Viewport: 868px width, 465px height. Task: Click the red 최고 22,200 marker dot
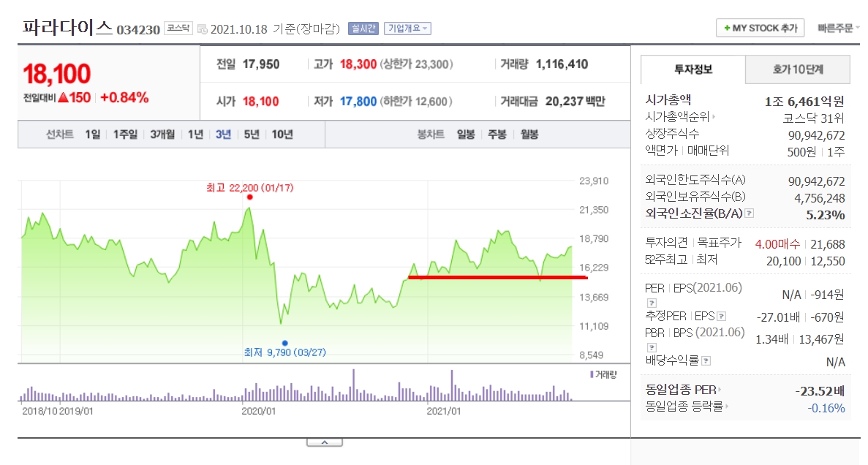[x=249, y=197]
